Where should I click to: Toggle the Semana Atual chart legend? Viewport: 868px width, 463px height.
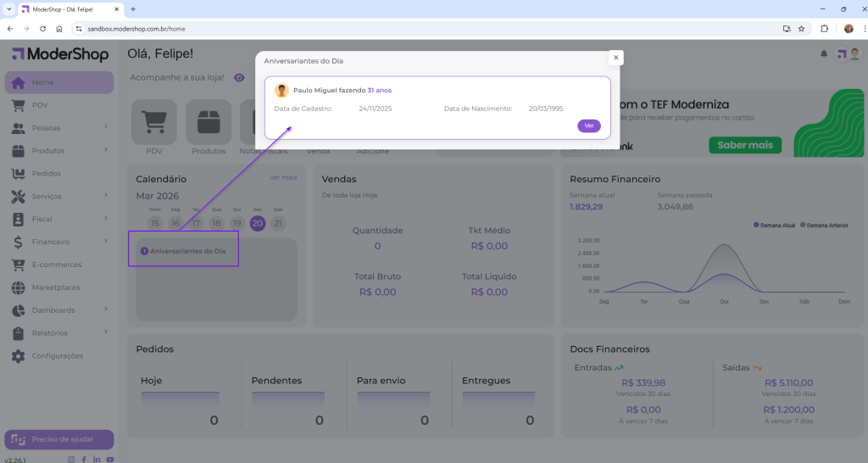pyautogui.click(x=775, y=225)
